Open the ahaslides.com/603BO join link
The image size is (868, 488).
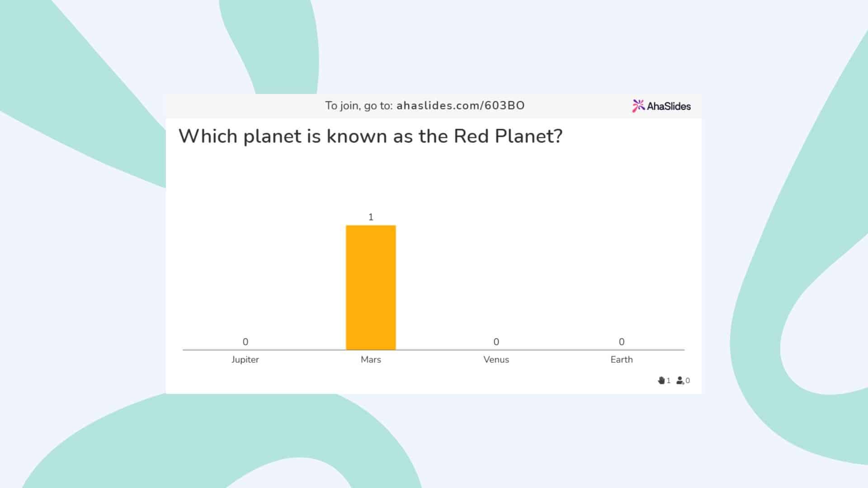point(460,105)
